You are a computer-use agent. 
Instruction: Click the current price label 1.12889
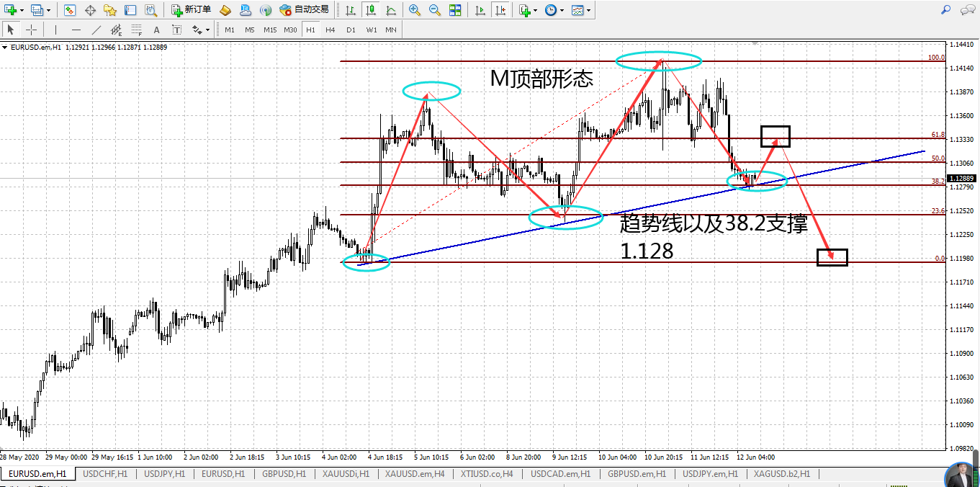click(x=961, y=178)
